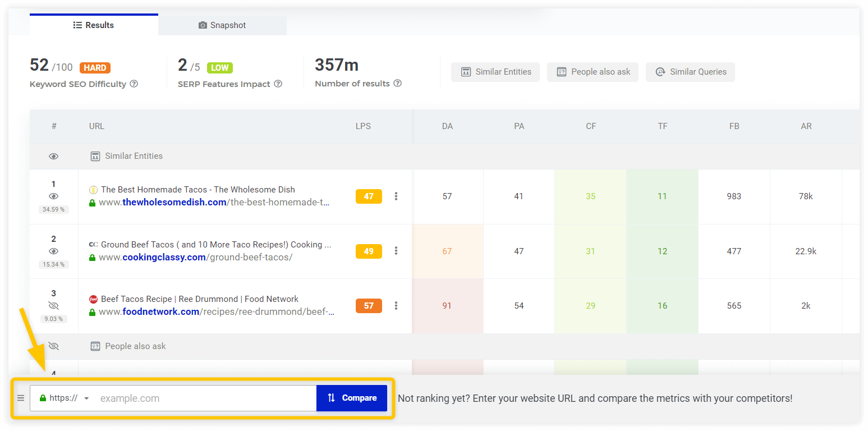Toggle crossed eye in People also ask row

click(x=53, y=346)
